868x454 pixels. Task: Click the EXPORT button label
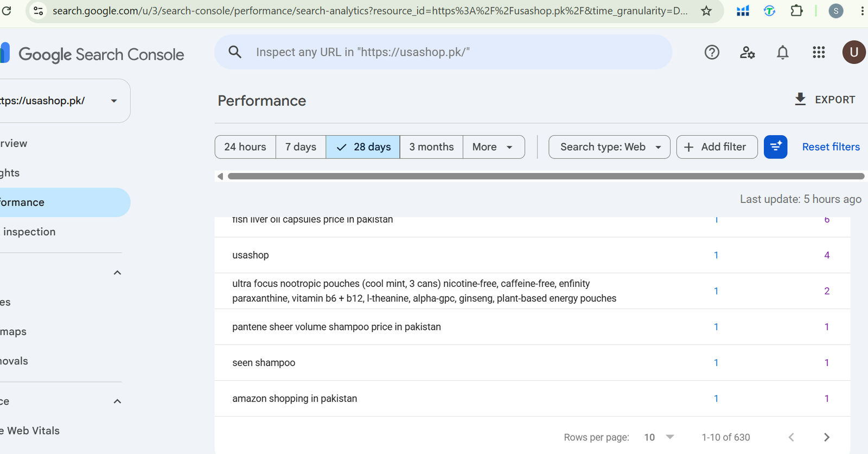click(835, 100)
